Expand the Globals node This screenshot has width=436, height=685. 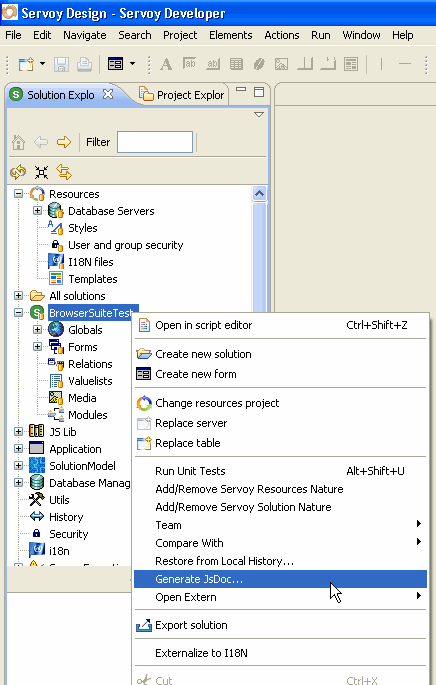[x=38, y=329]
